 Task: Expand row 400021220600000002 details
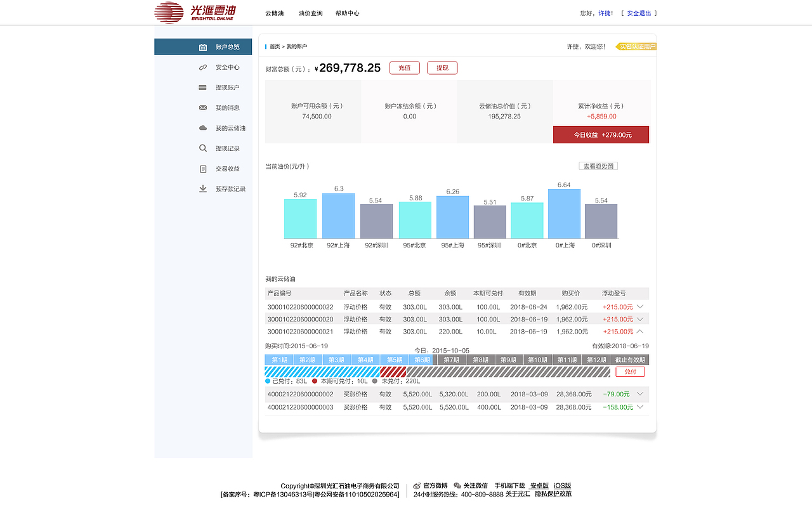[640, 394]
